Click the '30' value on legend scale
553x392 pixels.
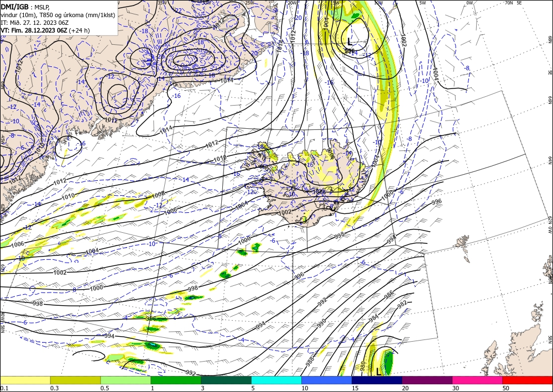456,388
